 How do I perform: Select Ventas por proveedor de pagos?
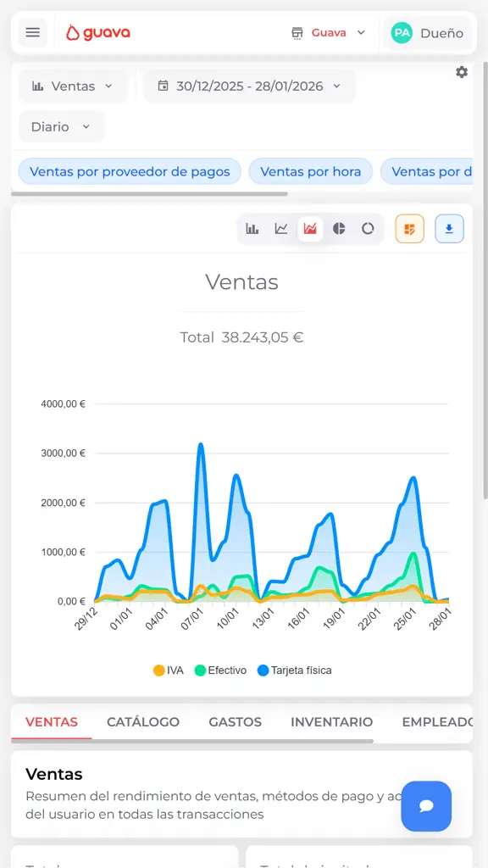(x=129, y=171)
